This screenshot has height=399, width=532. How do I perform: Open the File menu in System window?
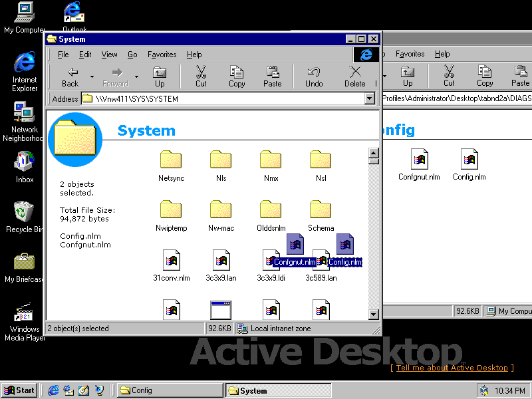[x=63, y=55]
